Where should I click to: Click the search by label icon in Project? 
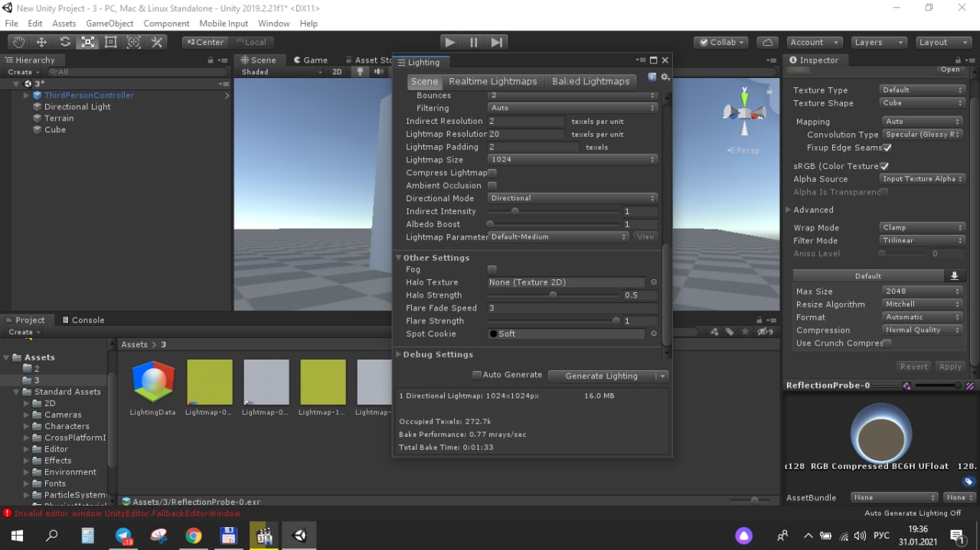coord(730,332)
